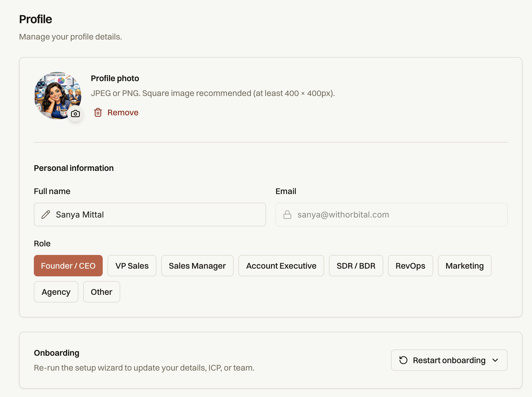Click the pencil icon in Full name field
The width and height of the screenshot is (532, 397).
point(46,215)
